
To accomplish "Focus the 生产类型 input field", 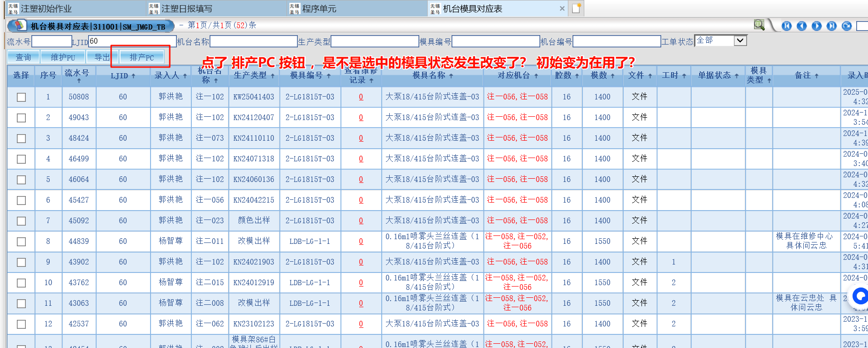I will [x=375, y=41].
